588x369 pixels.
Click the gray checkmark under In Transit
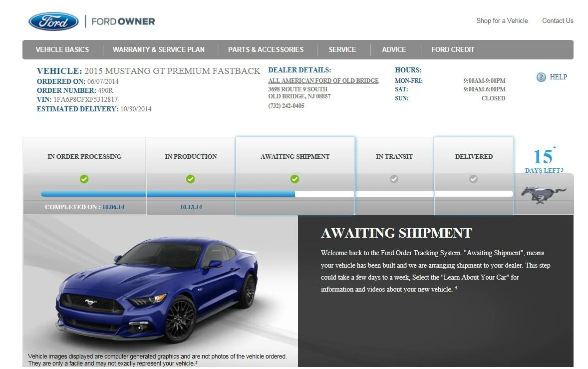394,179
